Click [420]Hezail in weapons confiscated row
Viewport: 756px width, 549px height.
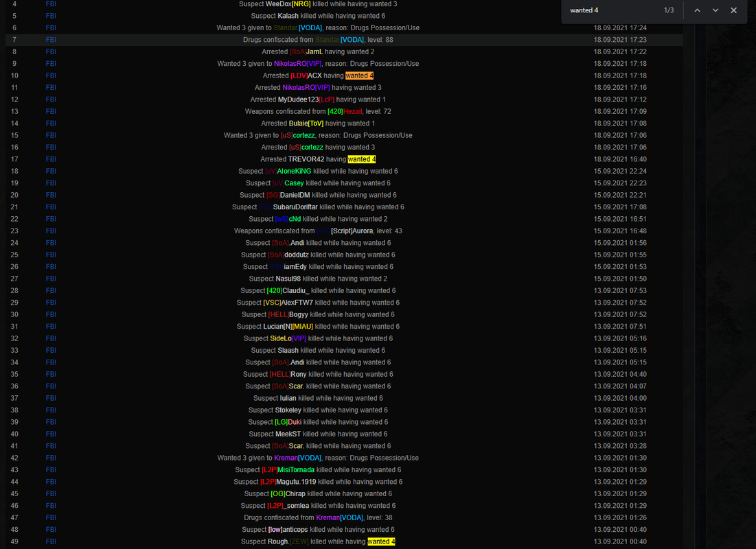pyautogui.click(x=345, y=111)
